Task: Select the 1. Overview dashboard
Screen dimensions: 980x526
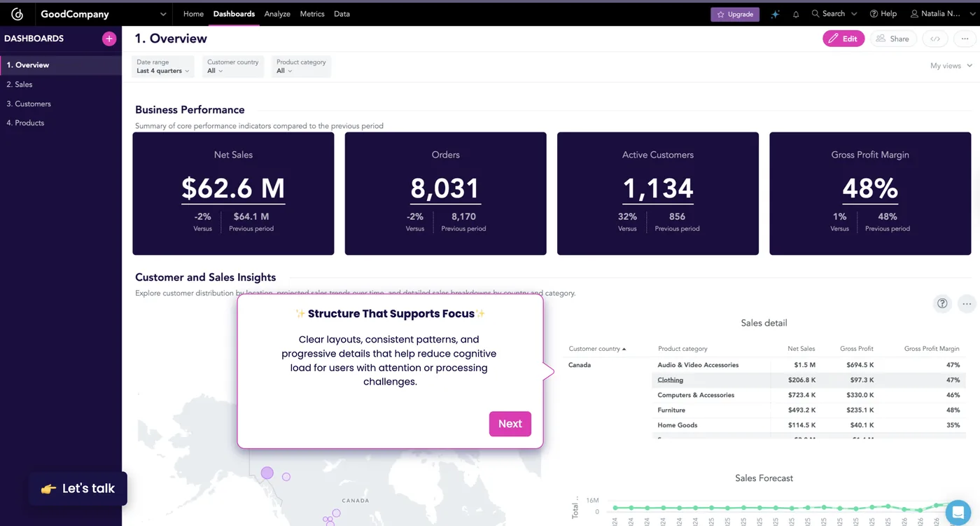Action: coord(61,65)
